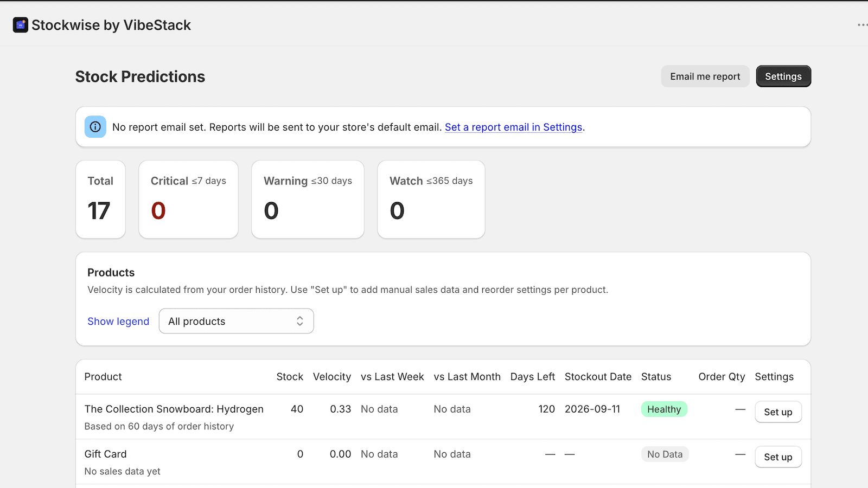The image size is (868, 488).
Task: Select the Warning ≤30 days card
Action: pyautogui.click(x=308, y=199)
